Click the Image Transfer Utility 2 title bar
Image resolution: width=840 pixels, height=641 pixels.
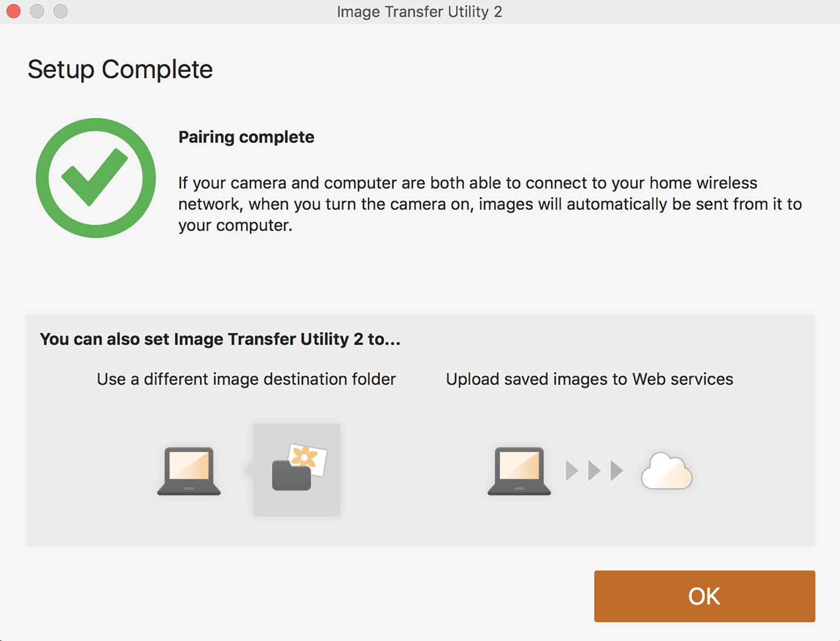click(x=420, y=11)
